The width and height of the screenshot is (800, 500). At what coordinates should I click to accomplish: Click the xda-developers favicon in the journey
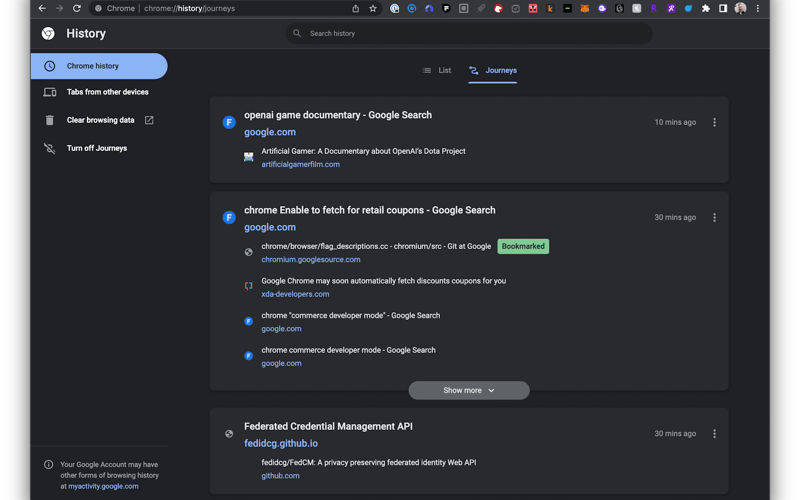tap(248, 286)
